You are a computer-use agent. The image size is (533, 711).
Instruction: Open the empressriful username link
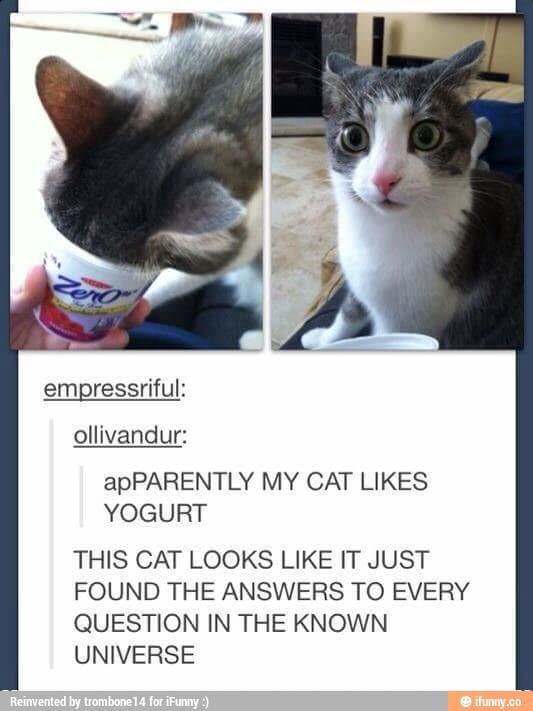[x=114, y=389]
